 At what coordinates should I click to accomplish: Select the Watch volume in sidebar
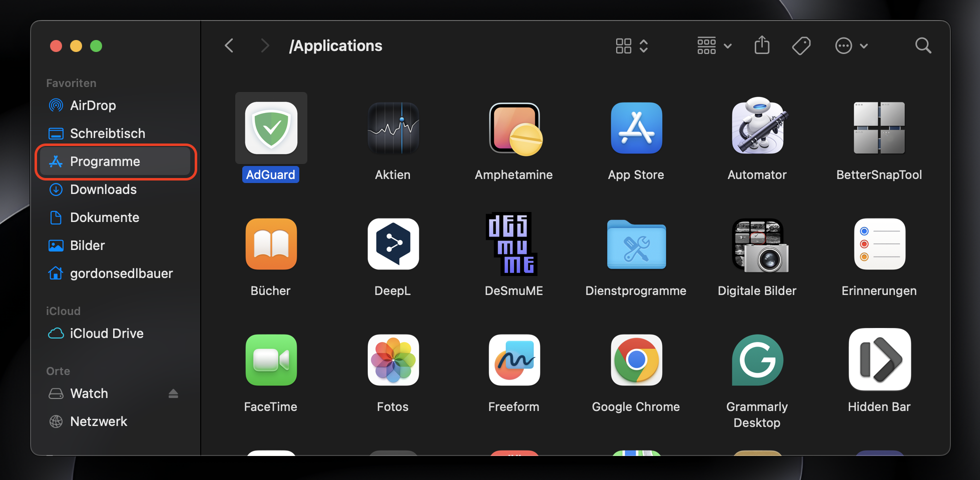pos(115,393)
